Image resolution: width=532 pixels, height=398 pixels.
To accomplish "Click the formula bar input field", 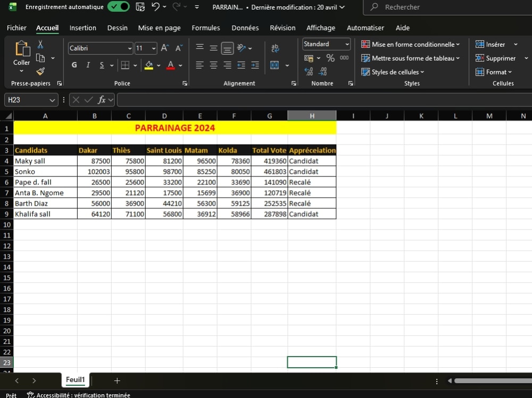I will click(x=325, y=100).
